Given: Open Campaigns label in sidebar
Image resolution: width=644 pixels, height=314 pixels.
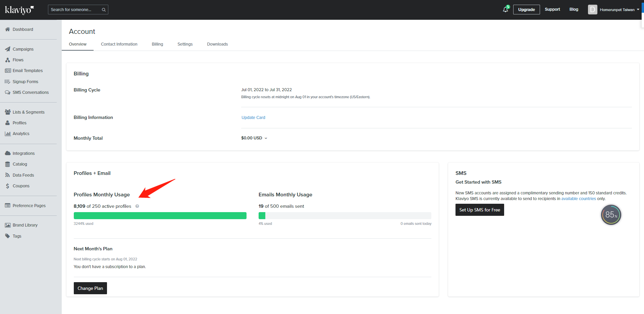Looking at the screenshot, I should click(x=23, y=49).
